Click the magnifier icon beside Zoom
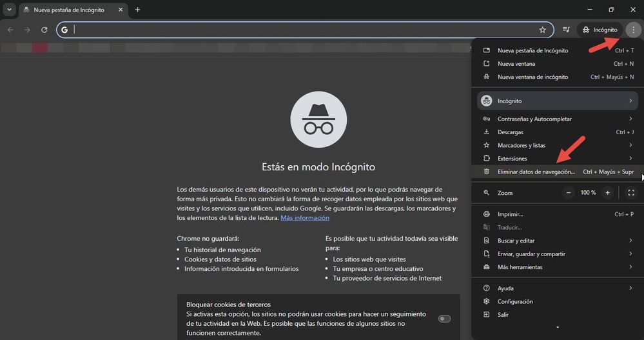The image size is (644, 340). (x=486, y=192)
